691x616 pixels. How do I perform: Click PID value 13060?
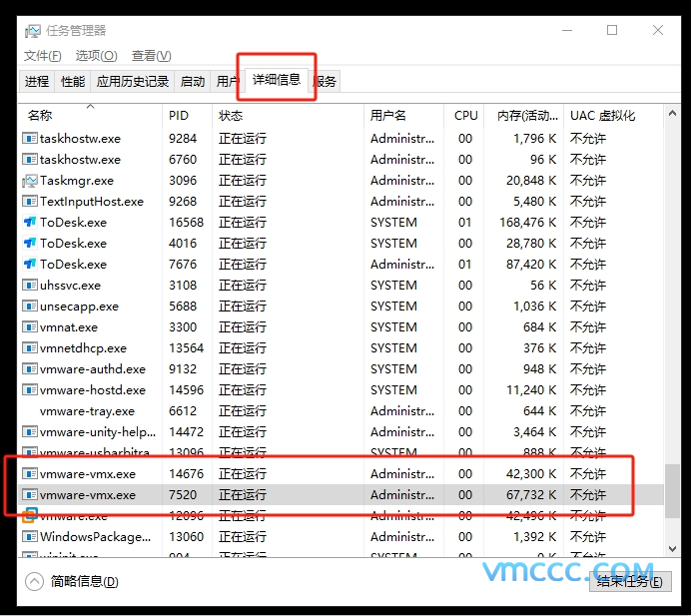pos(187,537)
